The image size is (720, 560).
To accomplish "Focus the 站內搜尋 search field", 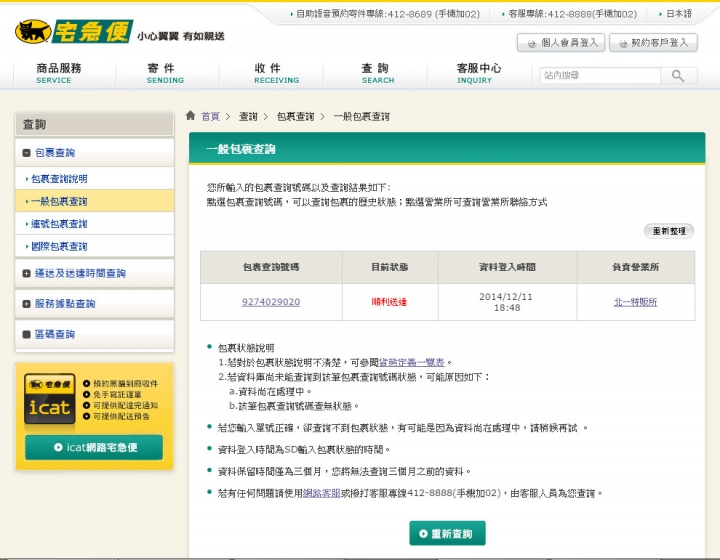I will click(x=600, y=76).
